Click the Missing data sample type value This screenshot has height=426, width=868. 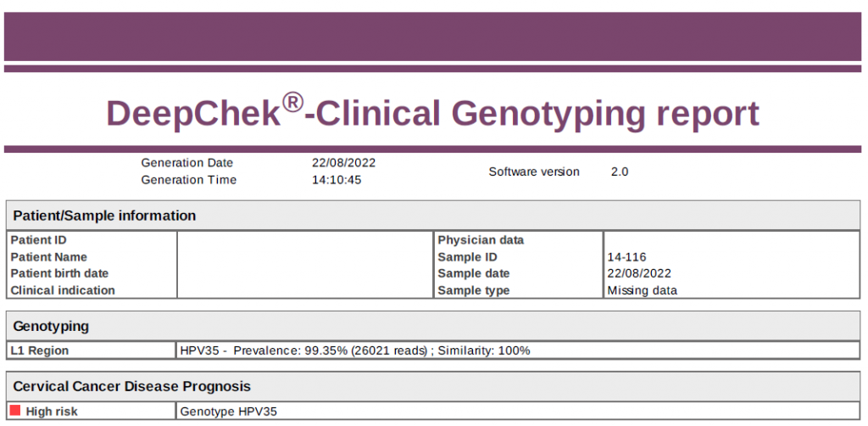[642, 290]
